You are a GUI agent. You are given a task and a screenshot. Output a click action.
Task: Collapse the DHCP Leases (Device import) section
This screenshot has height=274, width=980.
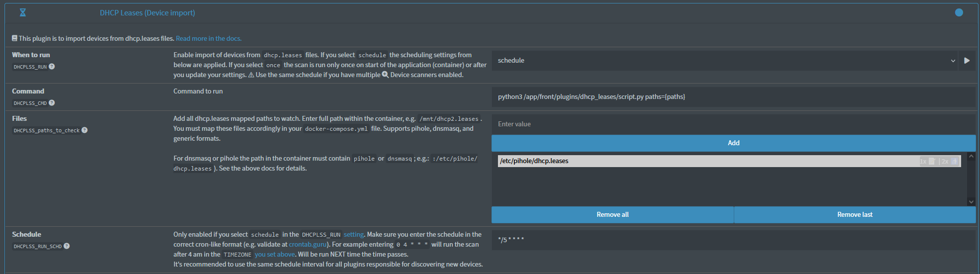pos(147,13)
